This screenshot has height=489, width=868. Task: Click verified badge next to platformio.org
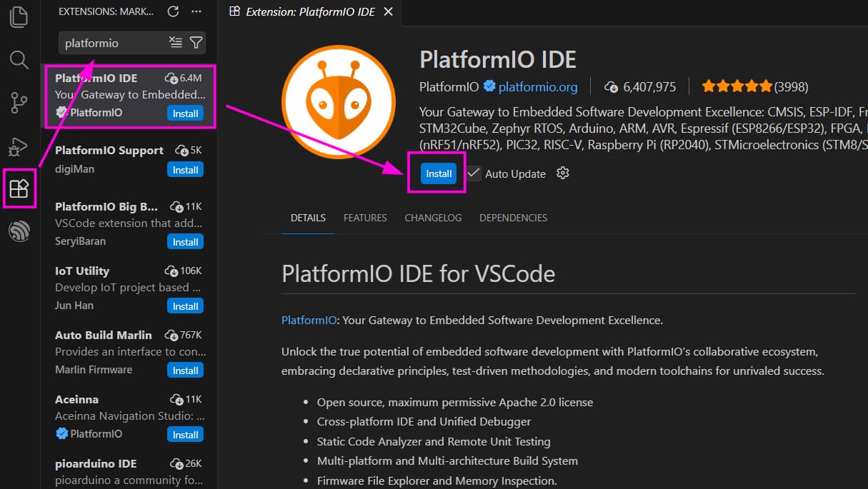tap(489, 86)
